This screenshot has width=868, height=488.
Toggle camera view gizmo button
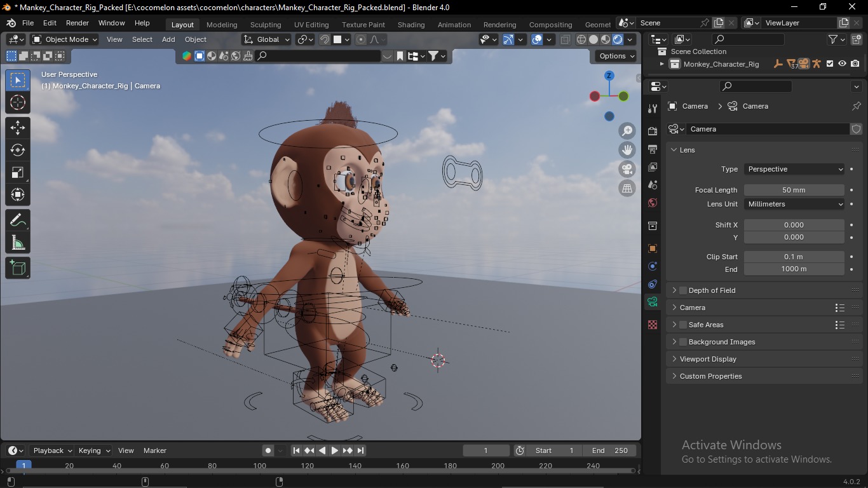tap(627, 169)
